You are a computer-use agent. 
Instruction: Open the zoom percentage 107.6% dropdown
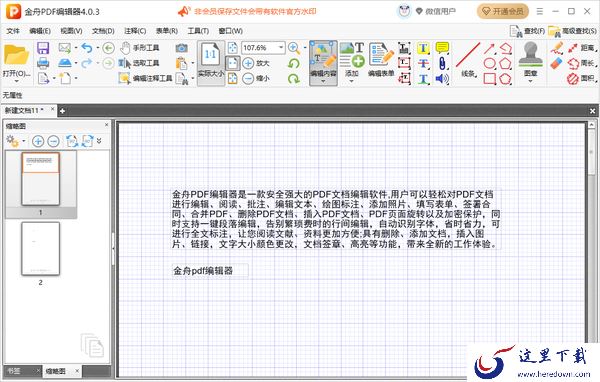coord(281,48)
